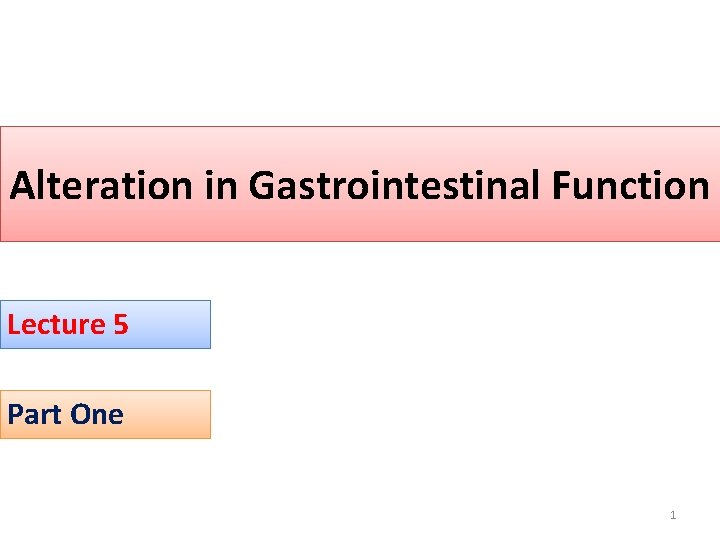Click the slide title text box

tap(360, 185)
